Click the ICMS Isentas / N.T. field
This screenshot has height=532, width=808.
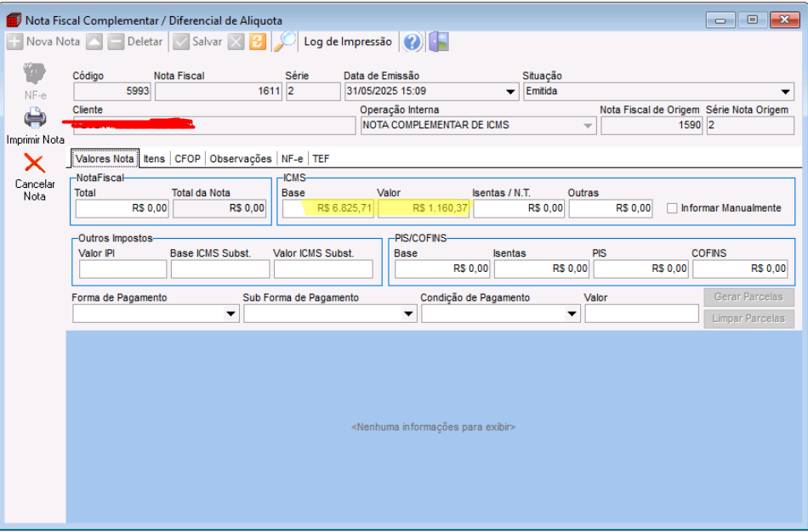click(x=519, y=208)
